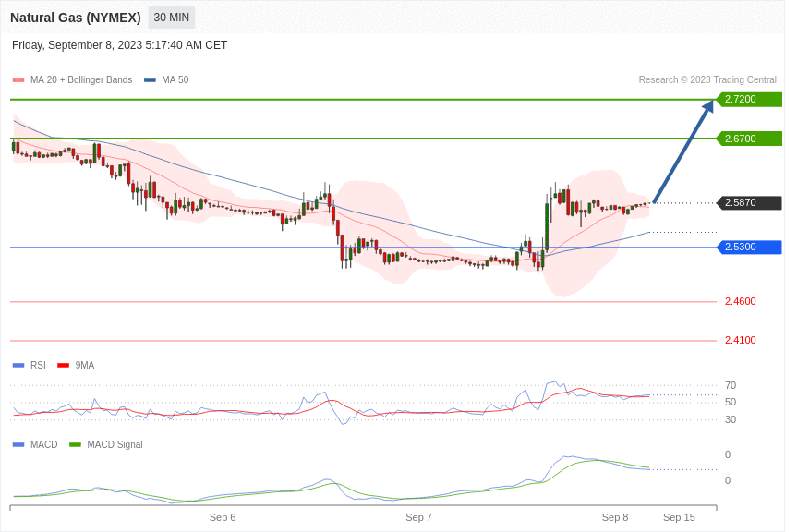Click the MA 20 + Bollinger Bands legend swatch

18,79
